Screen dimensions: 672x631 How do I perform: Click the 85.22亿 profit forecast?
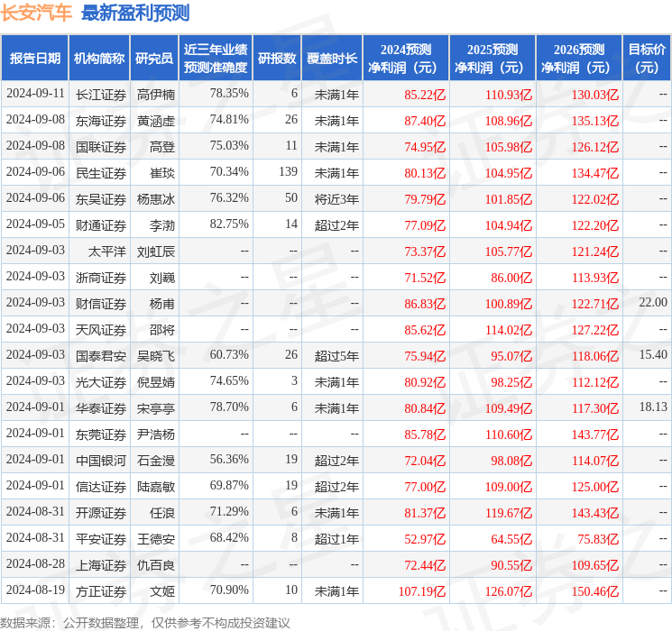tap(425, 95)
